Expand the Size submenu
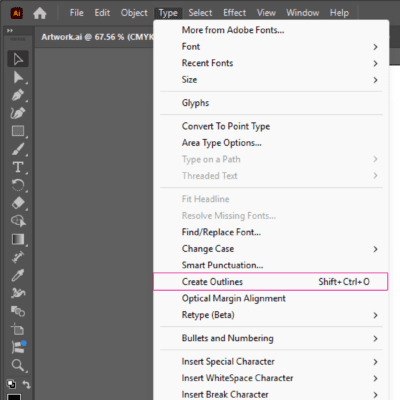Screen dimensions: 400x400 271,80
